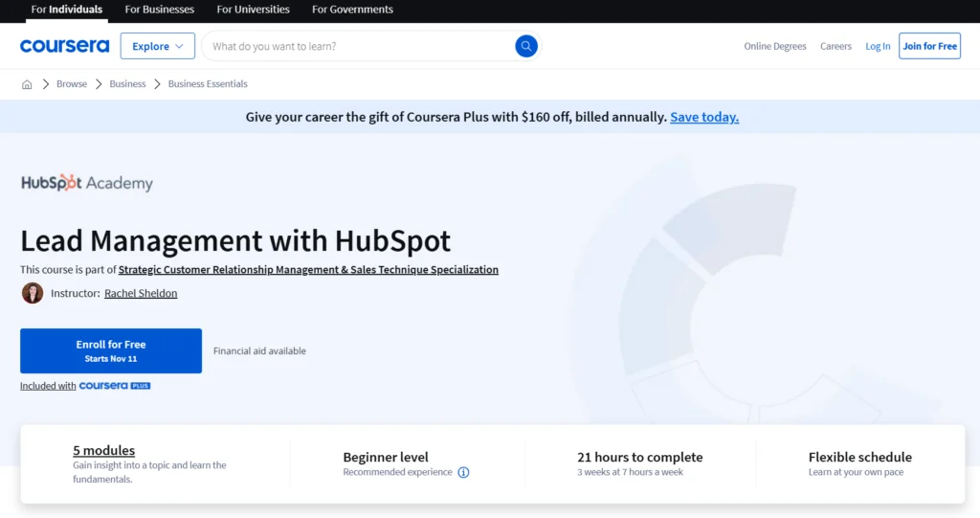Click Enroll for Free button

[x=111, y=351]
